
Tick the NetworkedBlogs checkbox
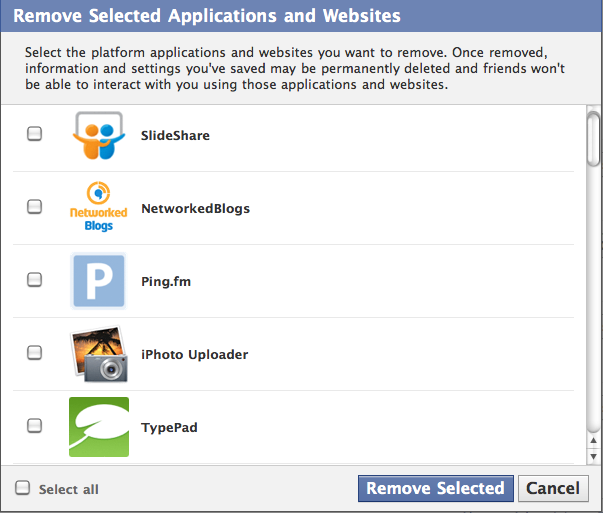[x=34, y=207]
